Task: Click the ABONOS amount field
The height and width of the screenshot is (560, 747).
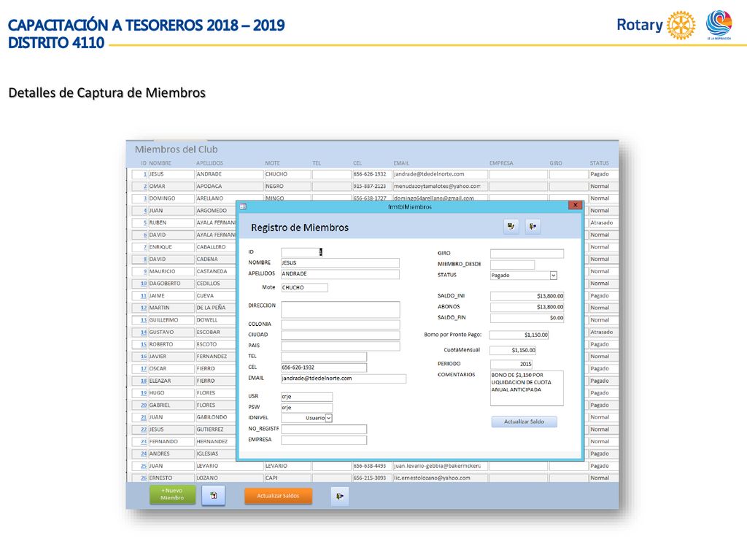Action: tap(527, 307)
